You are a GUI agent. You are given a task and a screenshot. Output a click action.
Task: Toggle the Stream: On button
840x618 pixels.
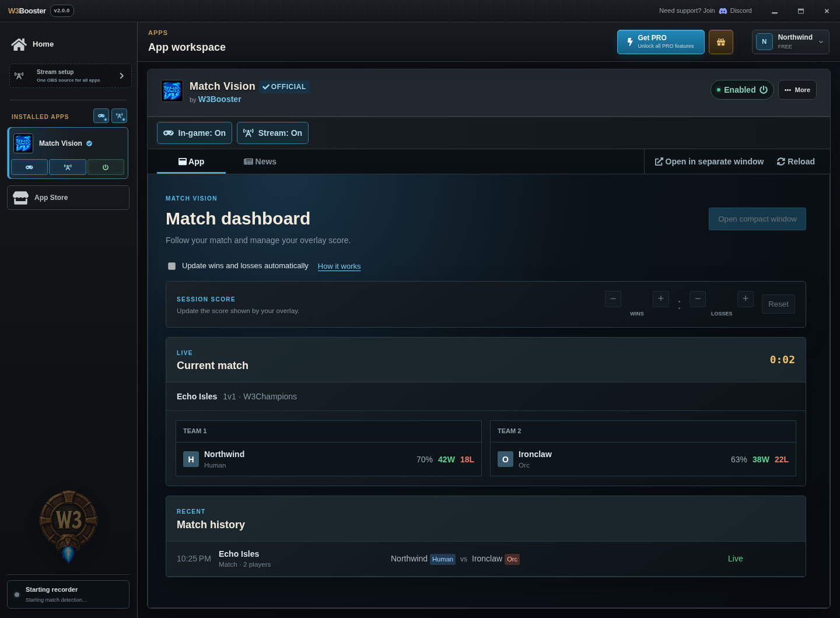pyautogui.click(x=272, y=133)
